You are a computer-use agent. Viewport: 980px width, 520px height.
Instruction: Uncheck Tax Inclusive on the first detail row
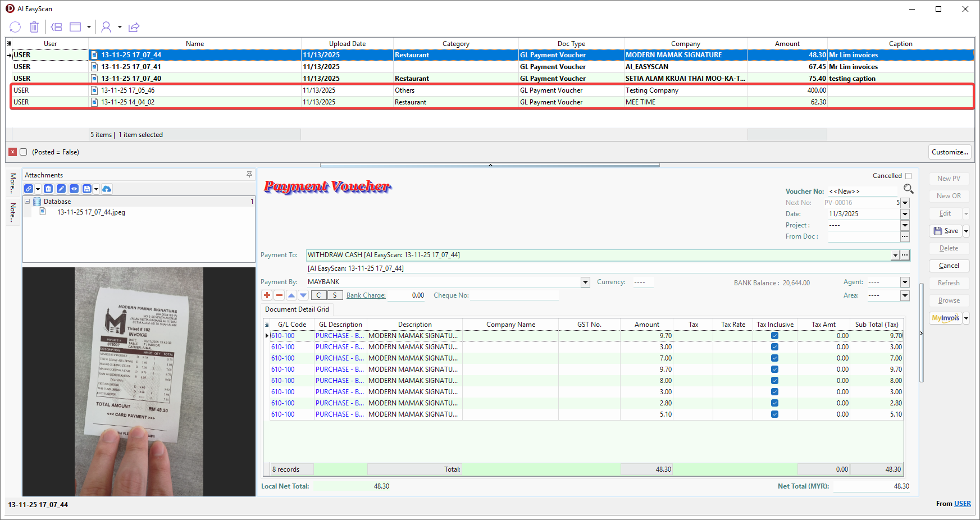(x=774, y=336)
